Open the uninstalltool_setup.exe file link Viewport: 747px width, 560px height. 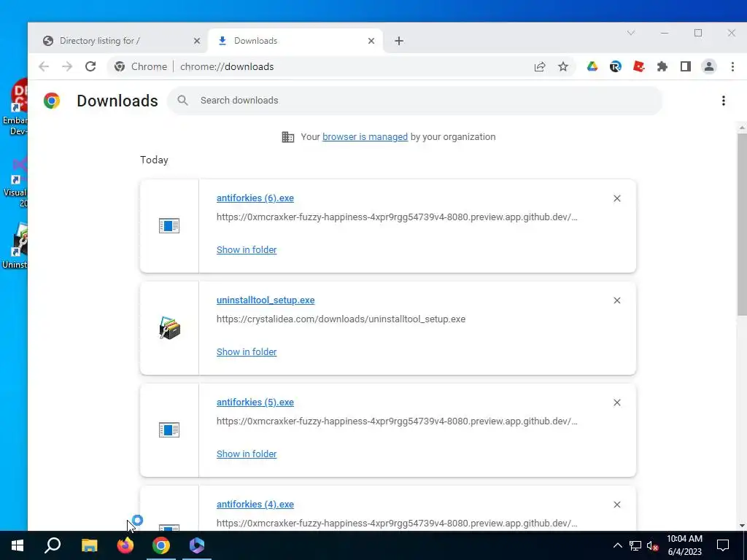pyautogui.click(x=266, y=300)
